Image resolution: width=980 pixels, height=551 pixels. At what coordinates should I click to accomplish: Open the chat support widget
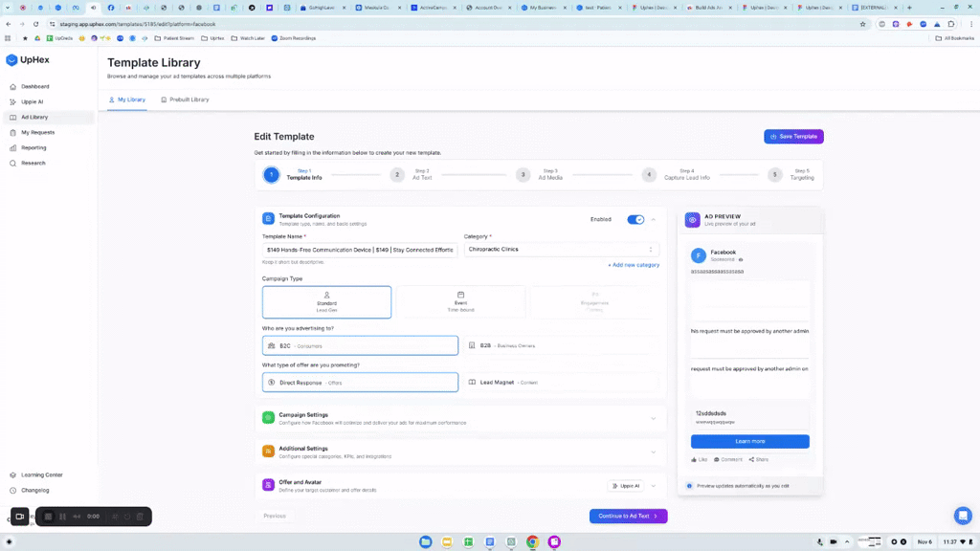tap(963, 516)
